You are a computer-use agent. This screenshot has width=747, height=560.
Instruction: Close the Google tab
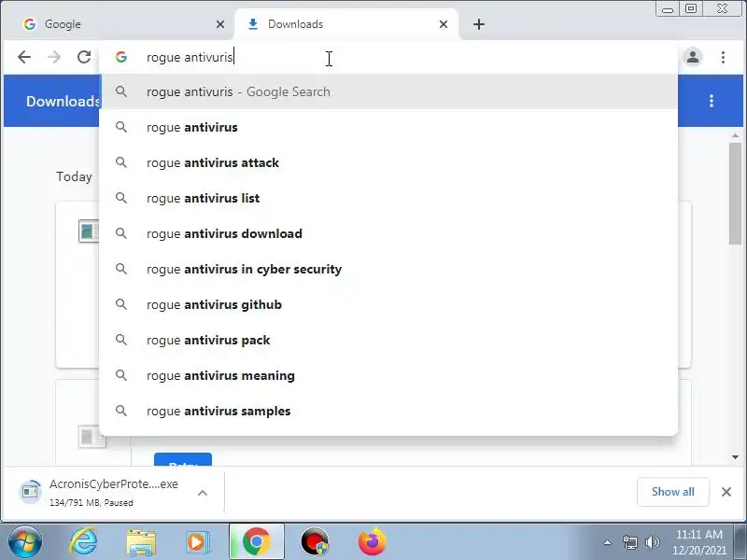point(220,24)
